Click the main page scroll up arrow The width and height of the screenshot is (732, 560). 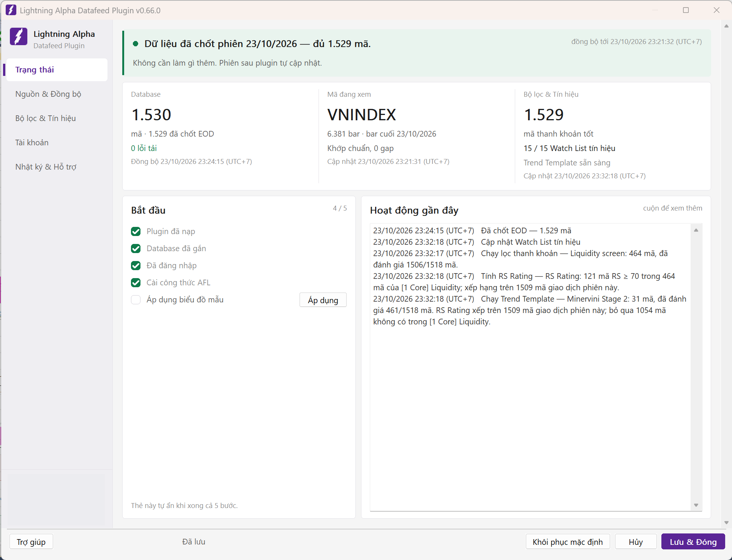[726, 26]
